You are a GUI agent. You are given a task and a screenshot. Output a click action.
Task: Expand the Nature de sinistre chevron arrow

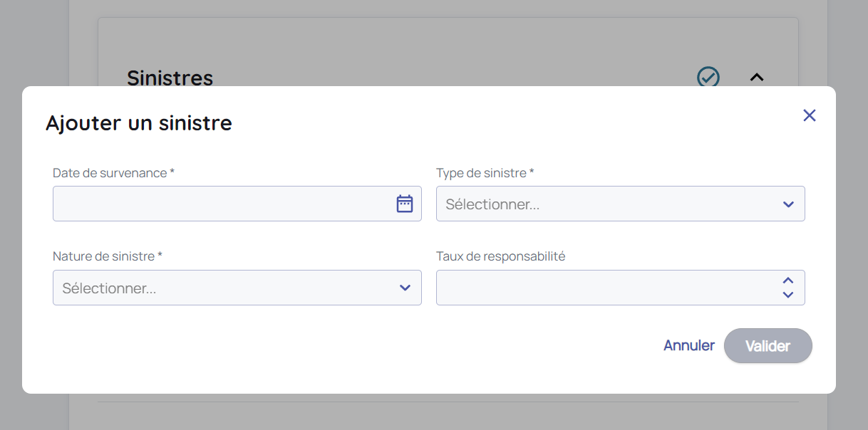coord(405,288)
